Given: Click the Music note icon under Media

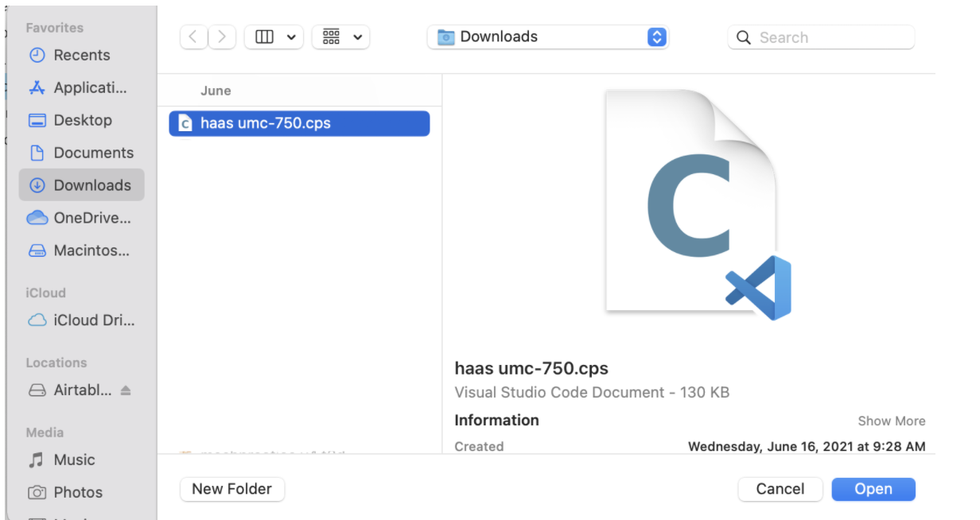Looking at the screenshot, I should [37, 460].
